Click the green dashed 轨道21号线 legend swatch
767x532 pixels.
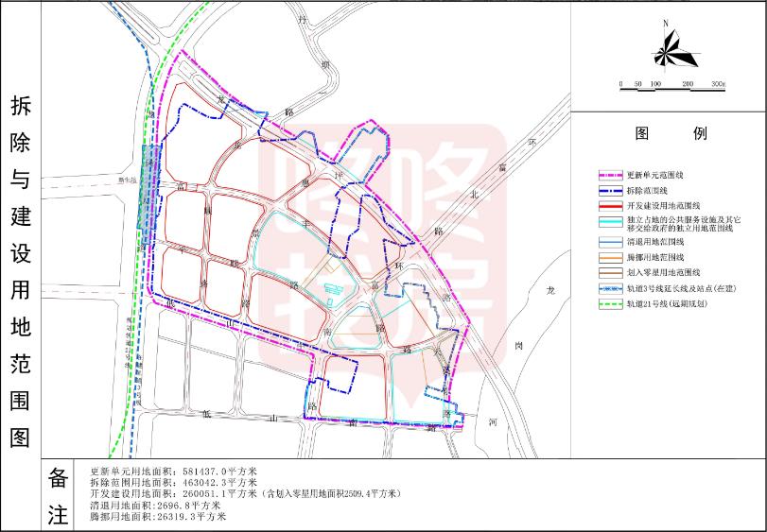coord(610,304)
